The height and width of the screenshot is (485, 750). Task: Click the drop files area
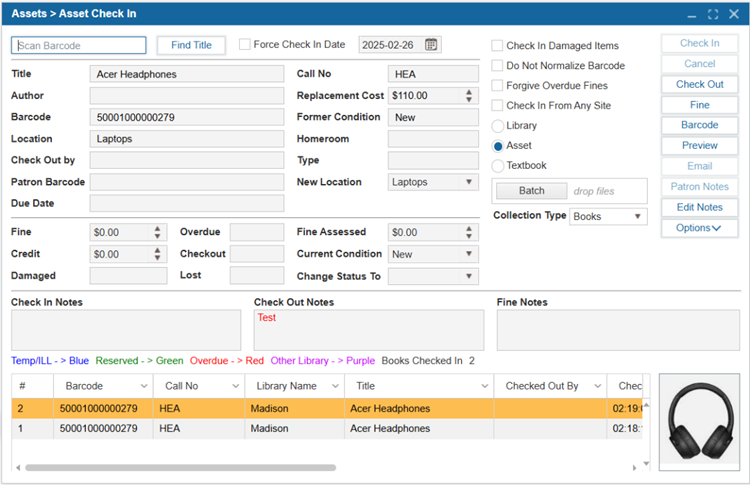pos(594,191)
